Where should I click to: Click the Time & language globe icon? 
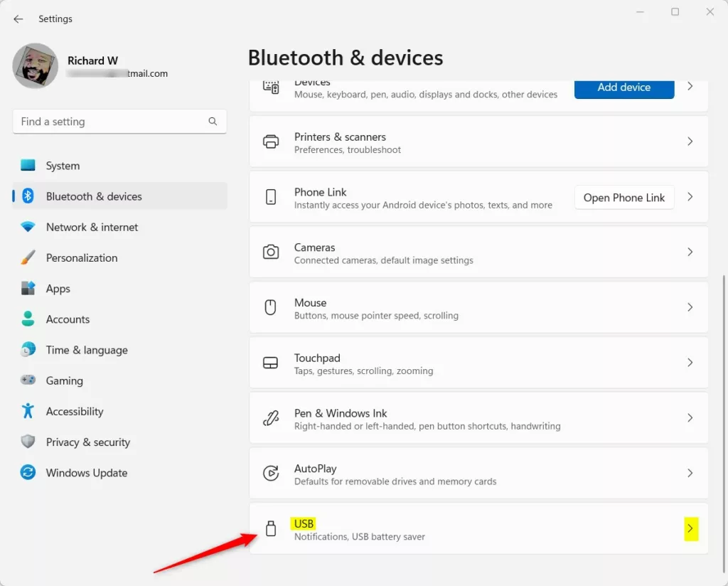(x=28, y=349)
